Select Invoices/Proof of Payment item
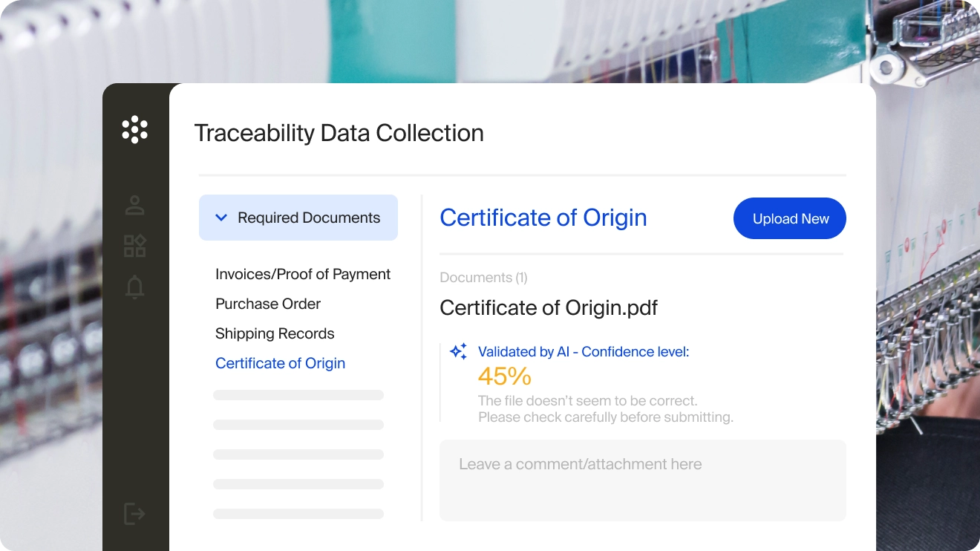Image resolution: width=980 pixels, height=551 pixels. (302, 274)
